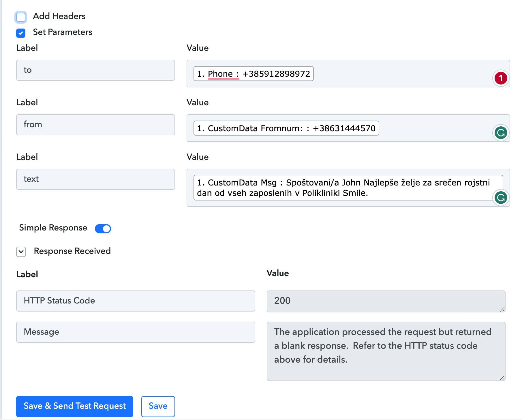Click the 200 status value box
The width and height of the screenshot is (522, 420).
tap(386, 301)
